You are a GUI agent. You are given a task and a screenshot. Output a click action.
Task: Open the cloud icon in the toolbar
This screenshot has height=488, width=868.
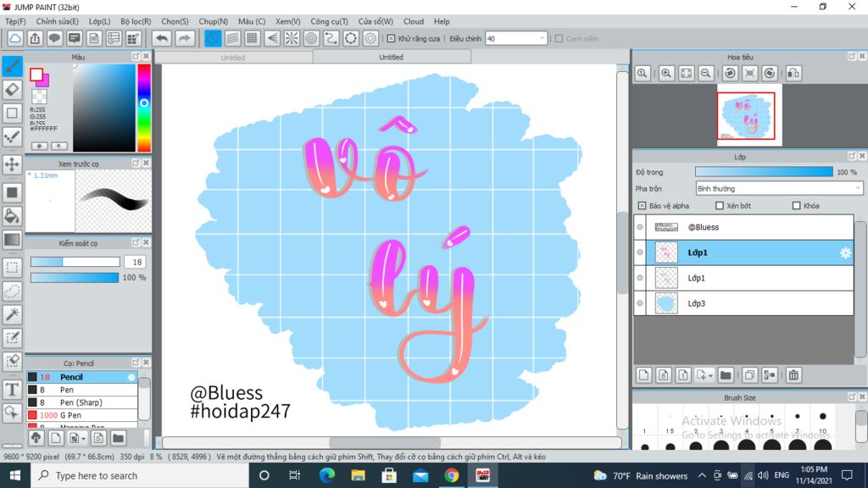[15, 38]
